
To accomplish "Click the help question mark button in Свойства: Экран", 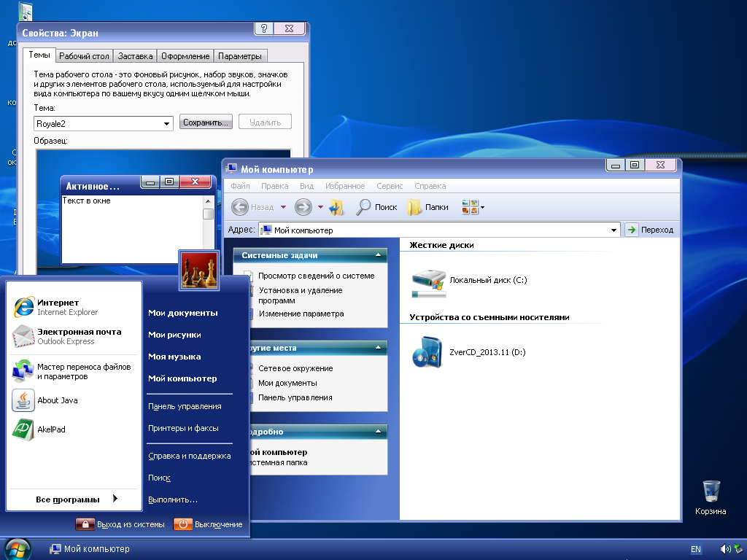I will point(264,28).
